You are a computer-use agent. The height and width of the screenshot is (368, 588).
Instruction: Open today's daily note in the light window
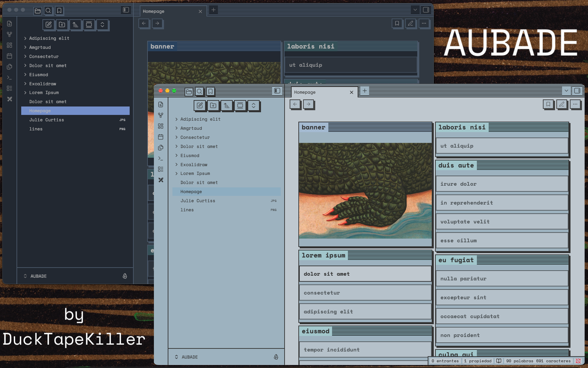point(161,137)
